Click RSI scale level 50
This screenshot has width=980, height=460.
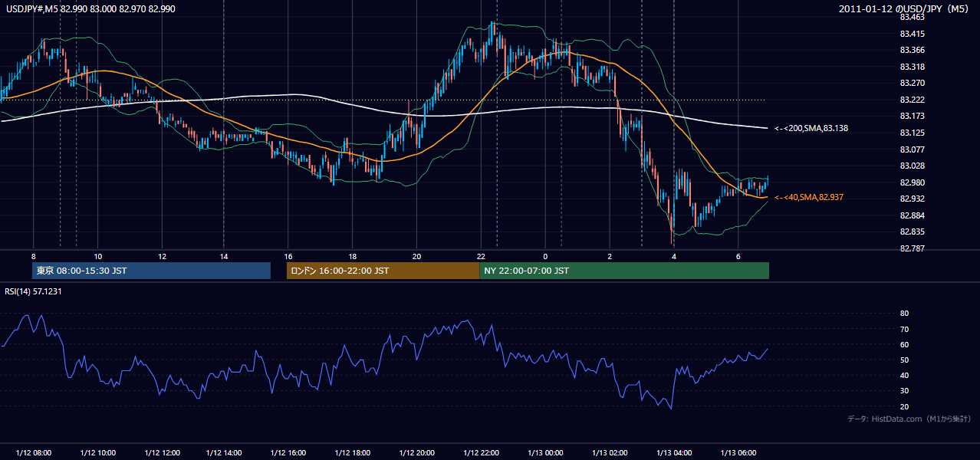[904, 360]
